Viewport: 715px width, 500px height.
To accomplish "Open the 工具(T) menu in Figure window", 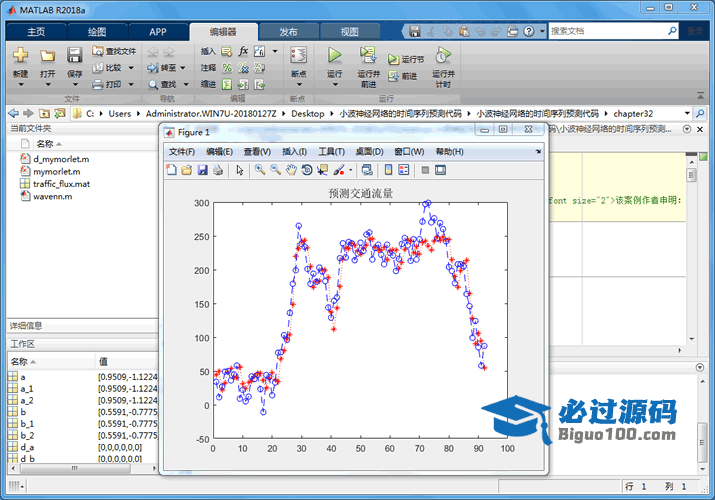I will (x=331, y=151).
